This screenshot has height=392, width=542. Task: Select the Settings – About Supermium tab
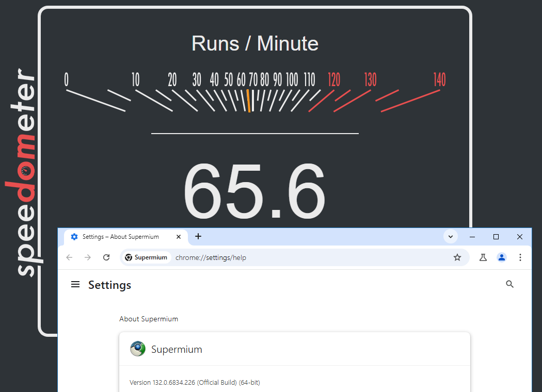126,237
